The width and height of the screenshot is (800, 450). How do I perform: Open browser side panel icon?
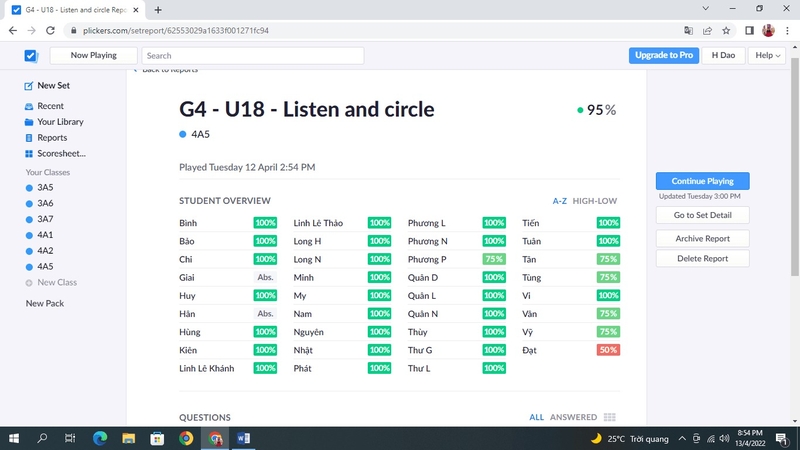(749, 31)
